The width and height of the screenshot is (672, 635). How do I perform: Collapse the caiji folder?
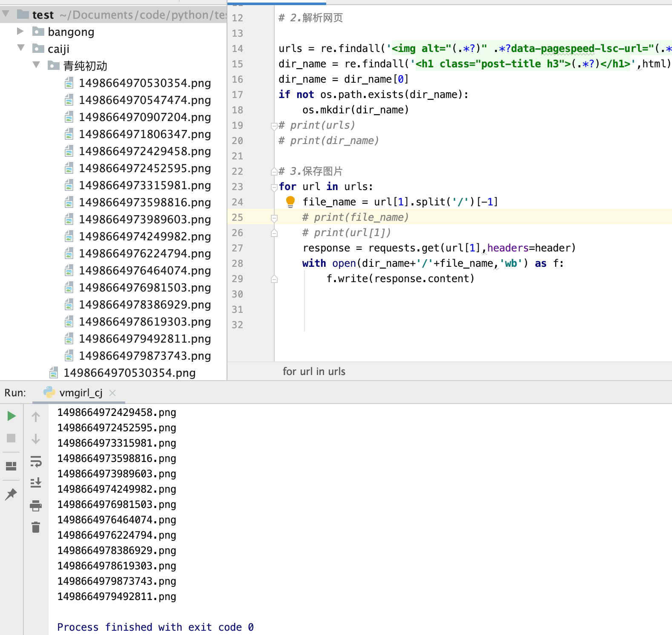pyautogui.click(x=20, y=47)
